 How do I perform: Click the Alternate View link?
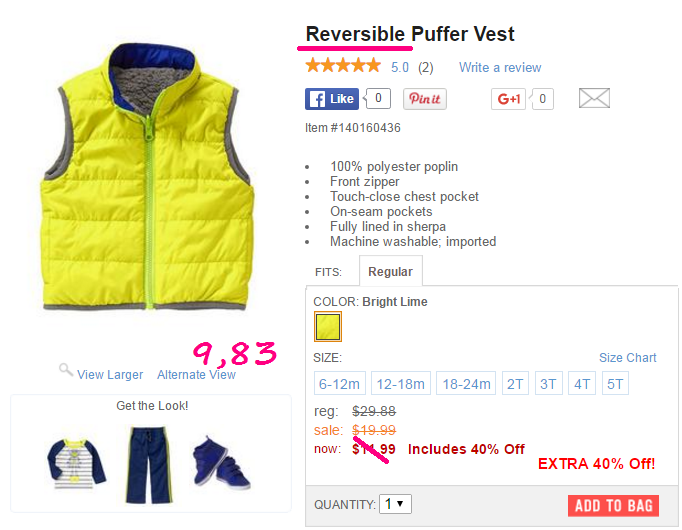197,375
